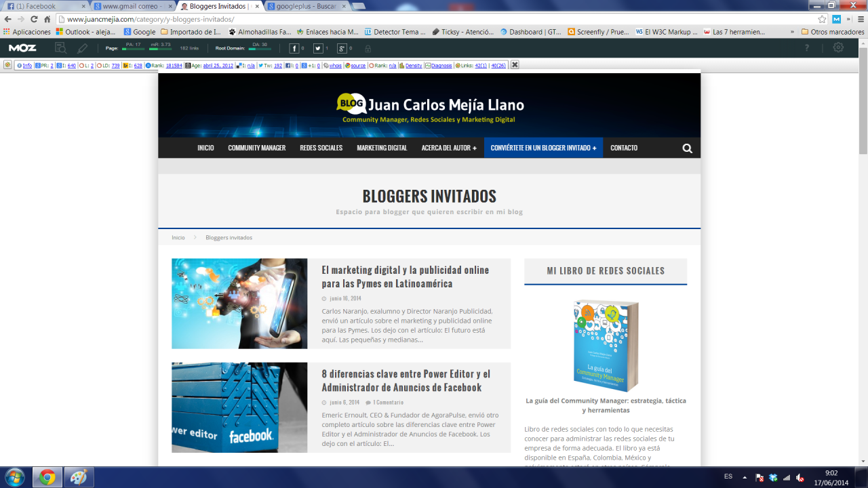Click the blog search magnifier icon

pyautogui.click(x=687, y=148)
